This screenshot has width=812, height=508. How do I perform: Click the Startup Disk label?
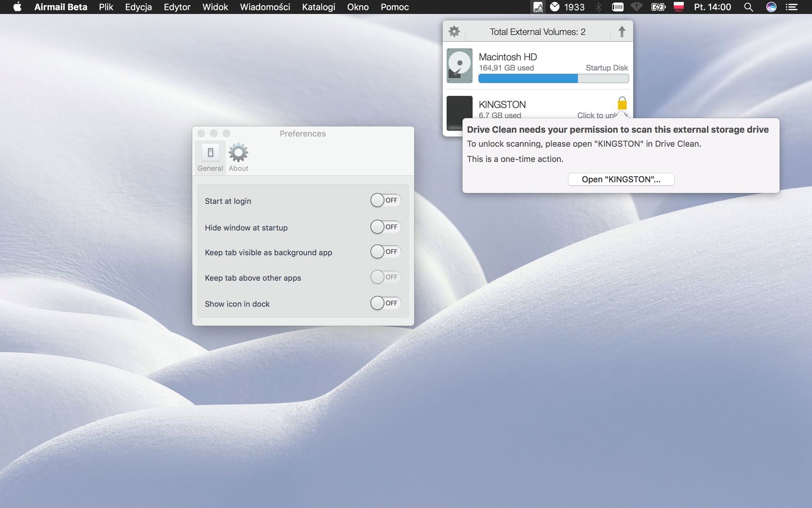(x=607, y=68)
